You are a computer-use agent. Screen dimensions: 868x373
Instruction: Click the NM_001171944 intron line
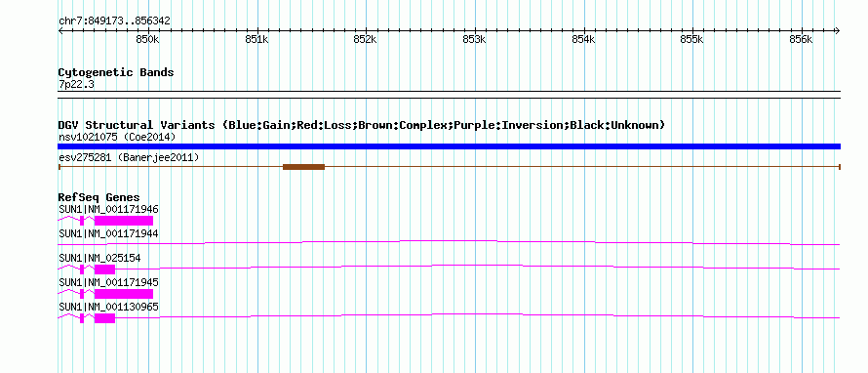449,242
